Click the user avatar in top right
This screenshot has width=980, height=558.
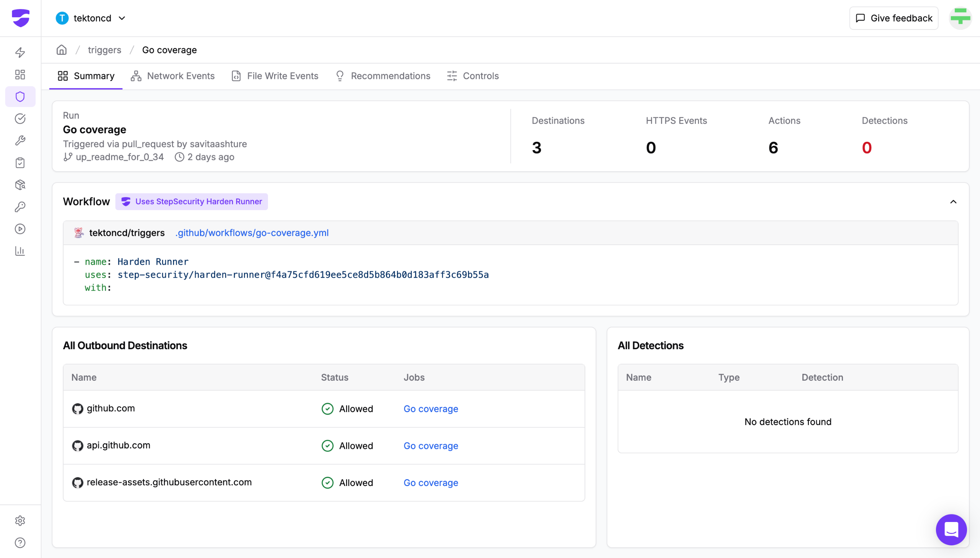960,18
